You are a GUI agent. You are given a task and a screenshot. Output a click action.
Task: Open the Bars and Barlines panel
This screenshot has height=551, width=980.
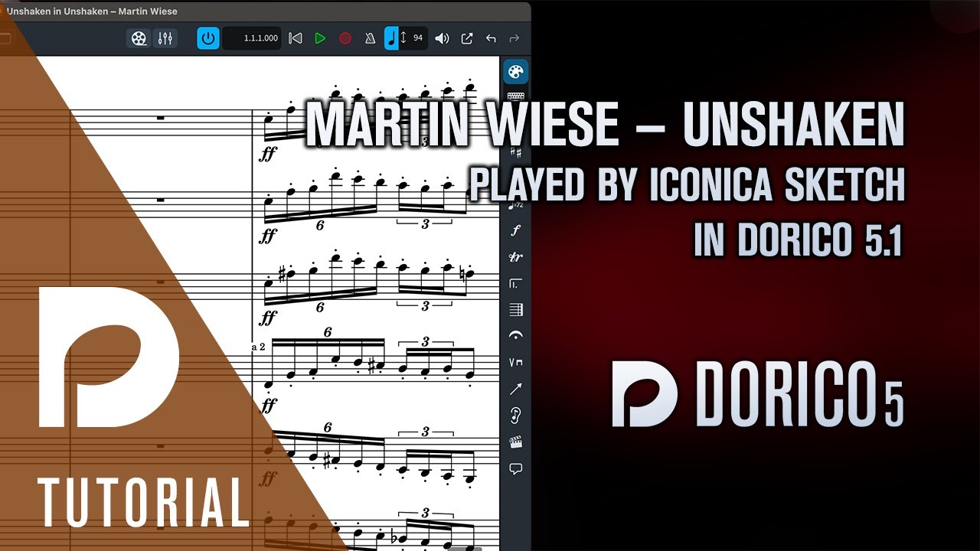pos(516,310)
